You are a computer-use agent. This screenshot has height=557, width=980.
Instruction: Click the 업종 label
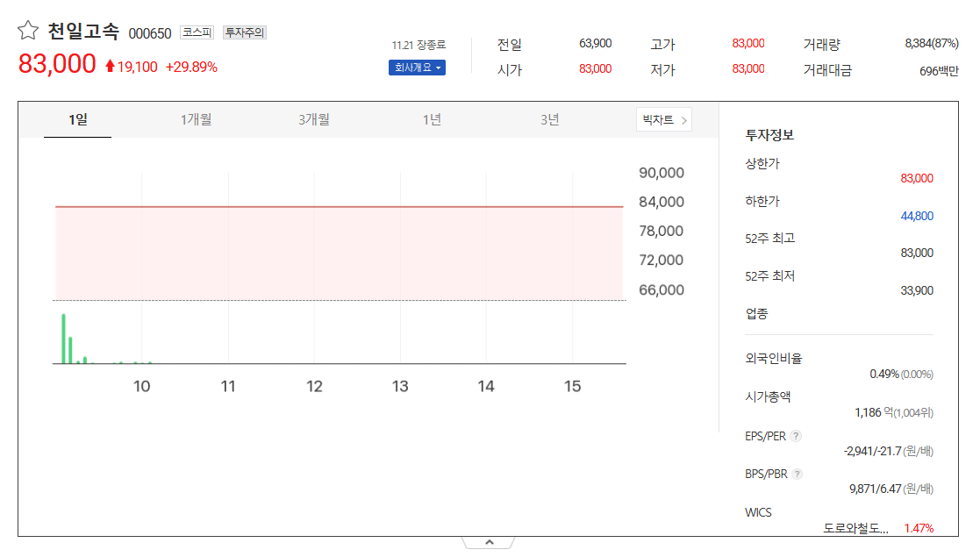[756, 313]
